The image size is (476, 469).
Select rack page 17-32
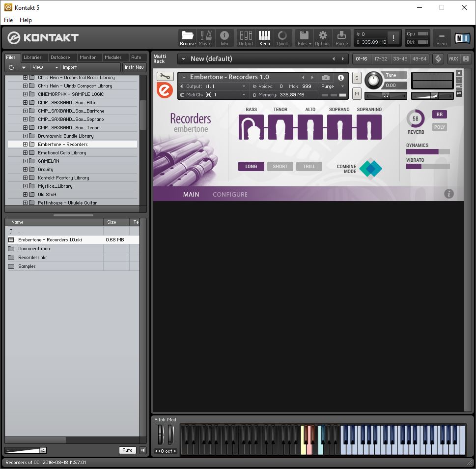381,59
